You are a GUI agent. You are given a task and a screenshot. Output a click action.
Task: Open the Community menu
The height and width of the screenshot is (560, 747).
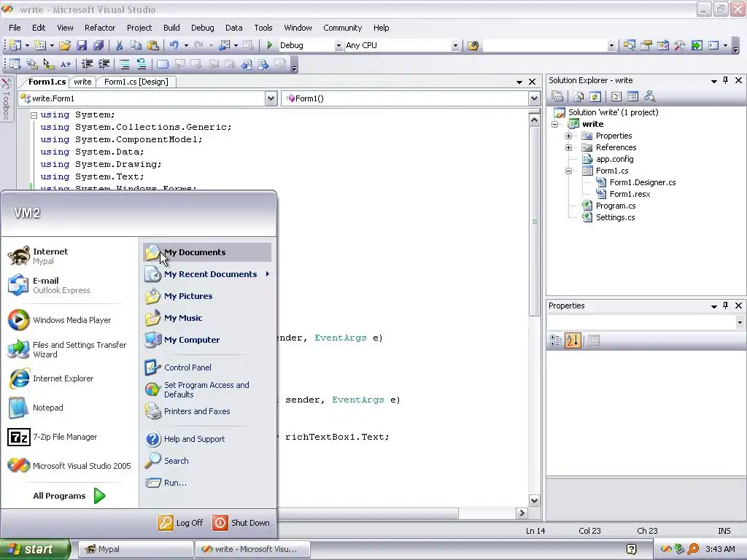[x=343, y=28]
